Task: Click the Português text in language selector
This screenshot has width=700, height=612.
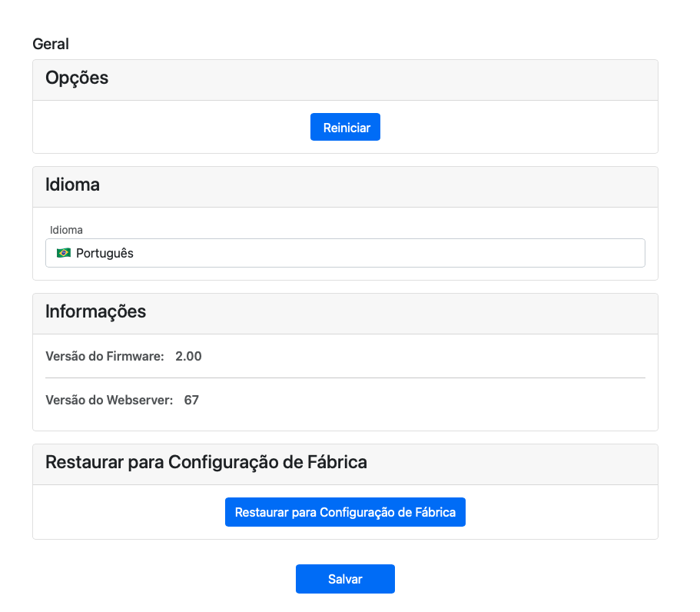Action: (105, 253)
